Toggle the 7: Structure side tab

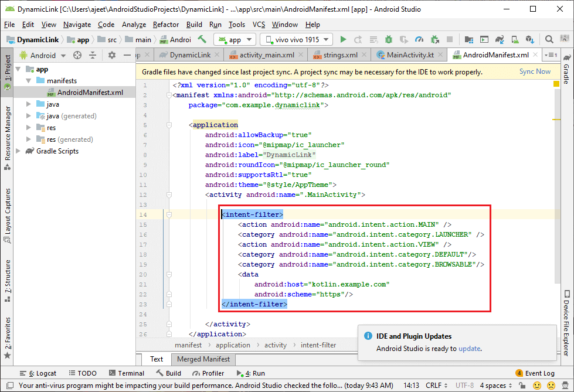7,281
